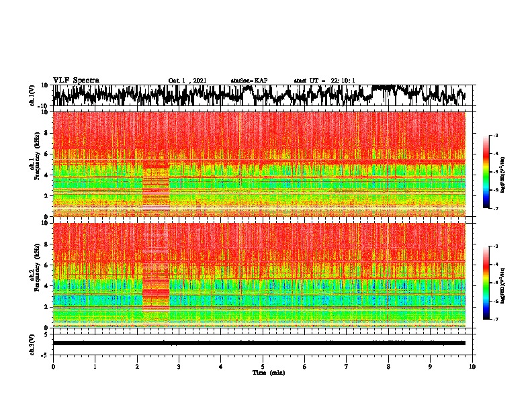Click the time axis tick label "3"
Image resolution: width=532 pixels, height=411 pixels.
pos(179,367)
